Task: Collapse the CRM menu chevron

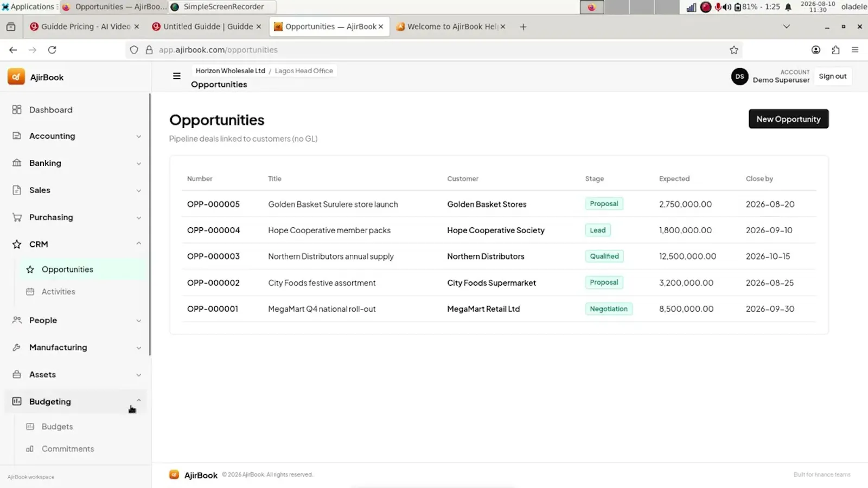Action: [x=139, y=243]
